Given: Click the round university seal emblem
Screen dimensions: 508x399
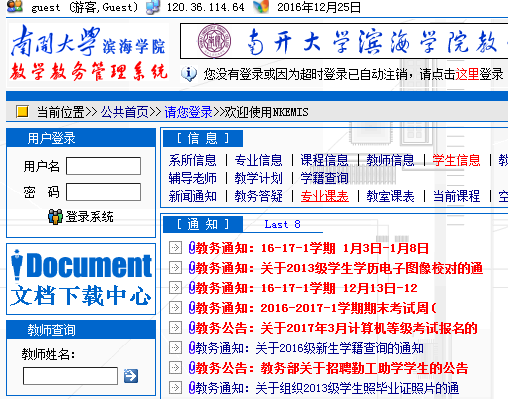Looking at the screenshot, I should (214, 41).
